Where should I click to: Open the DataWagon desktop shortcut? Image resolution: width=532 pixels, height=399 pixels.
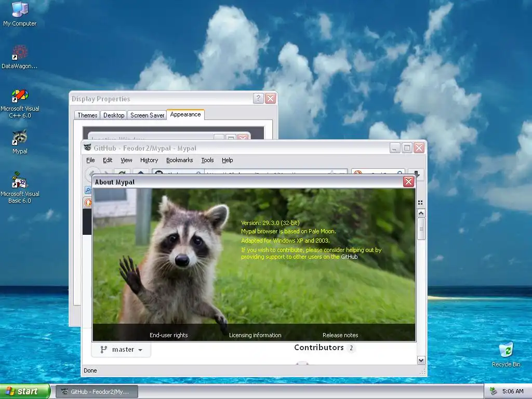(20, 57)
